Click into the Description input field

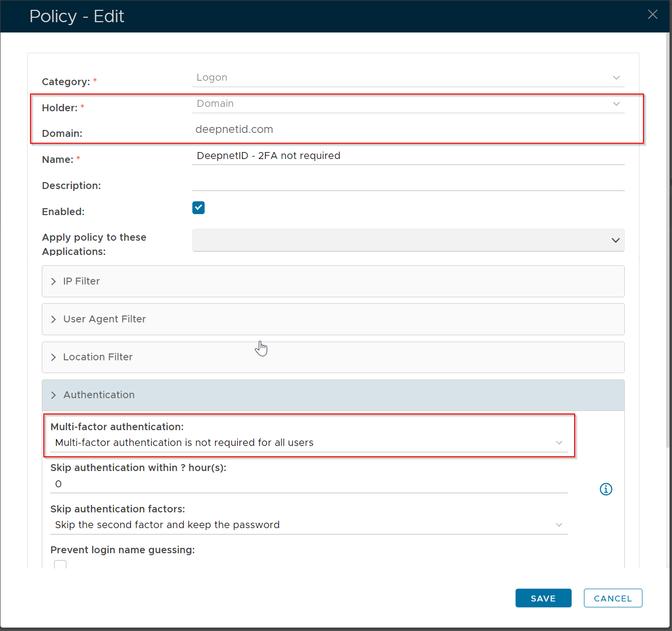pyautogui.click(x=408, y=183)
